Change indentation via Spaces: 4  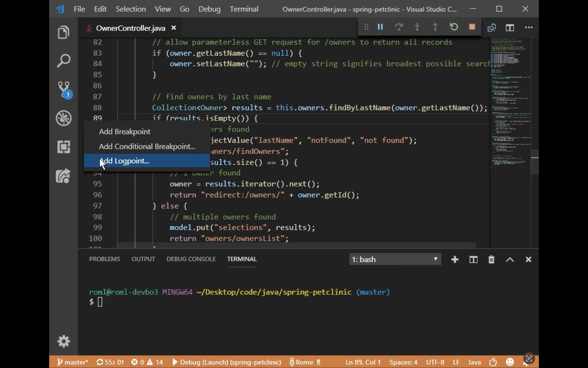coord(403,362)
